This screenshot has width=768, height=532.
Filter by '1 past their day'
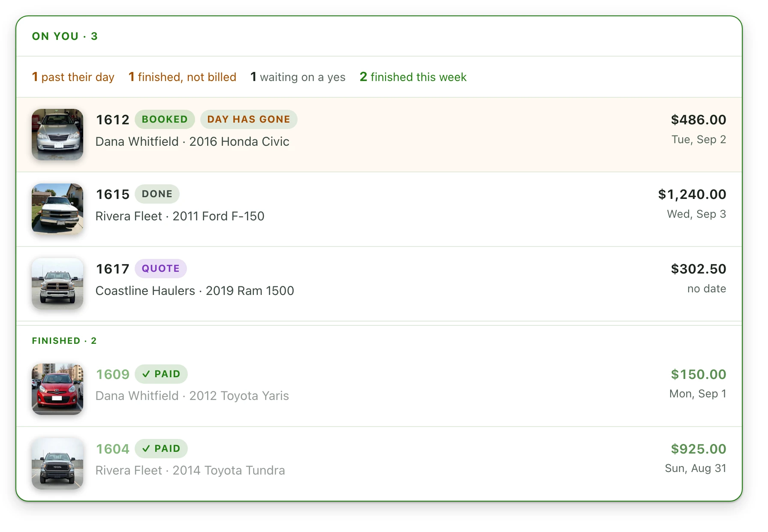click(73, 77)
